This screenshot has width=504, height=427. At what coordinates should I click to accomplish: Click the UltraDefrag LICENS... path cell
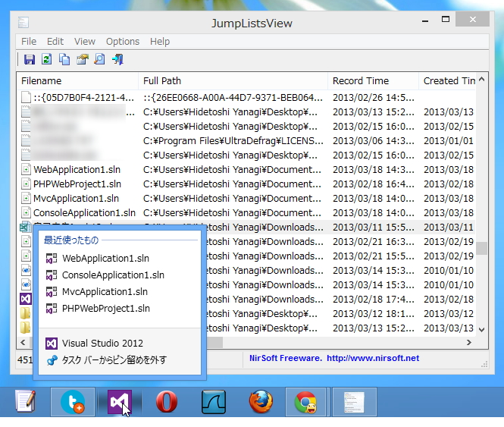(233, 141)
